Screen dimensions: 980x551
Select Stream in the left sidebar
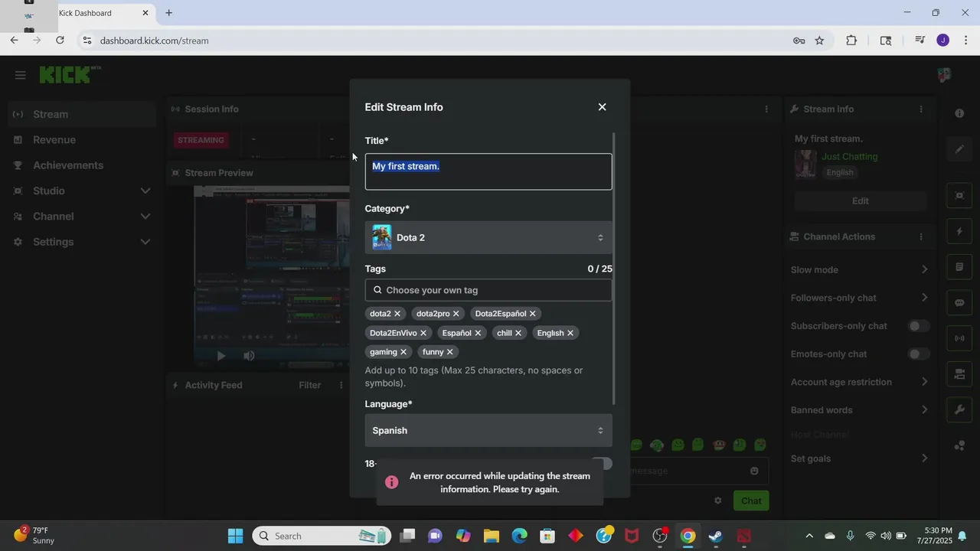83,114
